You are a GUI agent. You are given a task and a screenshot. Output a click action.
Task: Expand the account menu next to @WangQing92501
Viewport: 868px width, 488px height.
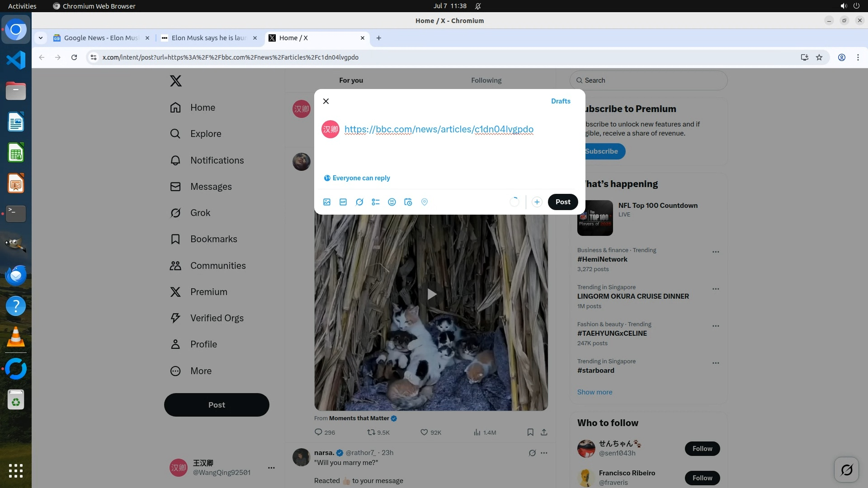(x=271, y=468)
